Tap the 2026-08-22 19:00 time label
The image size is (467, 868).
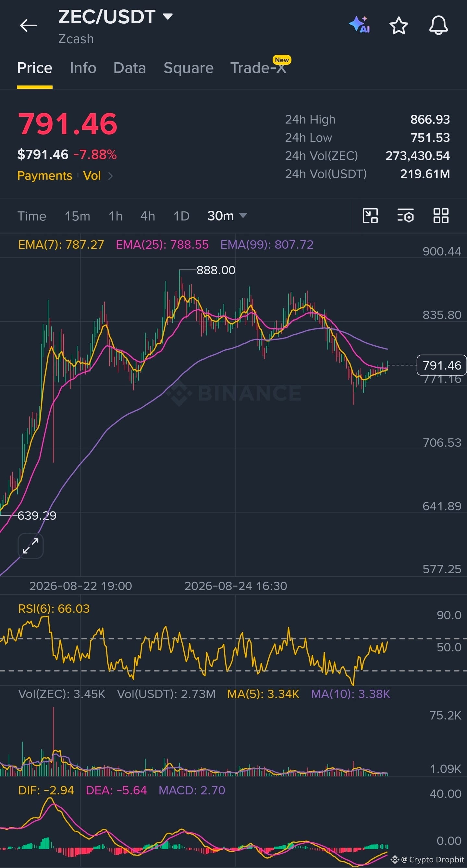(x=80, y=586)
